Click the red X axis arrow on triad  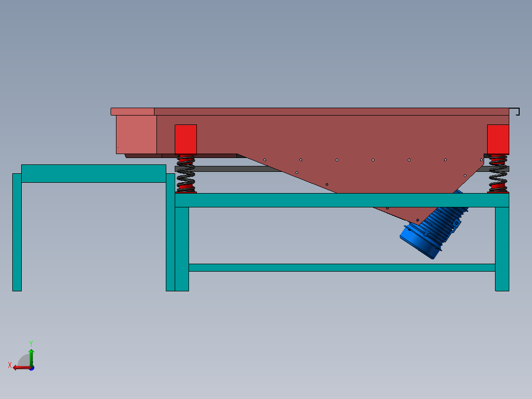(21, 367)
